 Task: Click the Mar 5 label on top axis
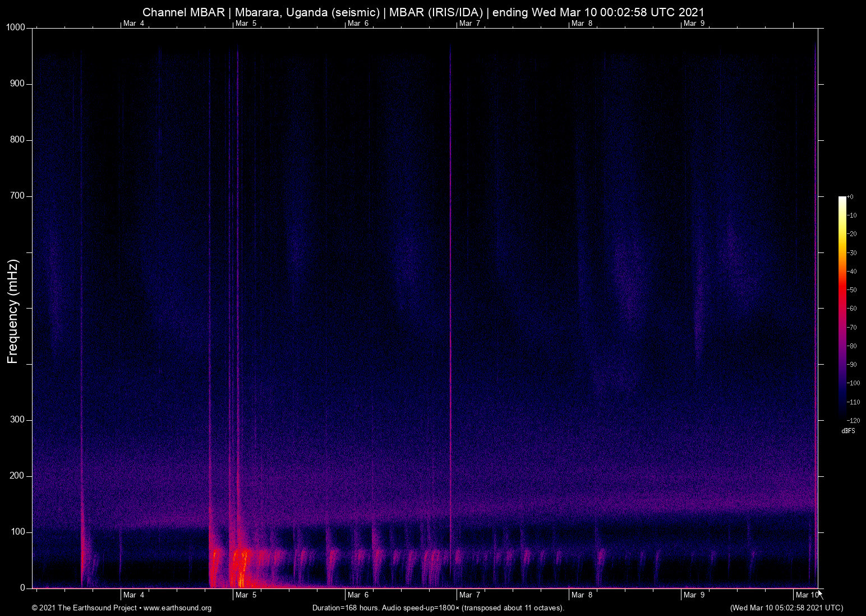[246, 24]
